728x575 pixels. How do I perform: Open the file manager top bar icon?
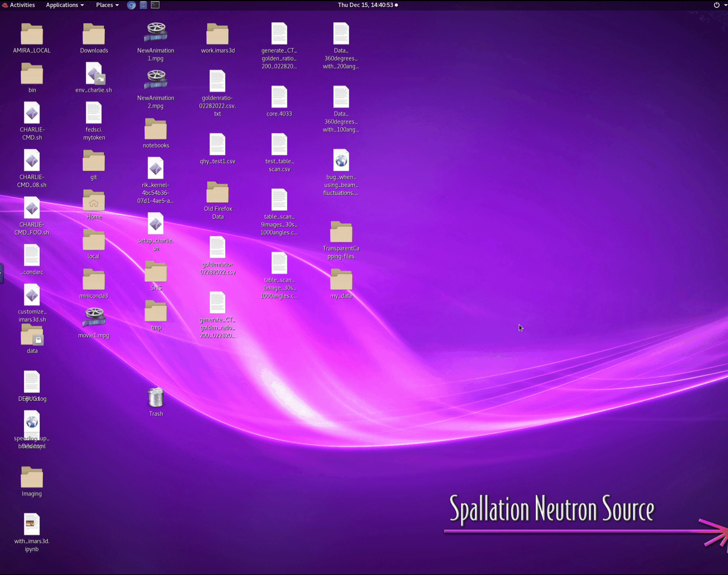[143, 5]
